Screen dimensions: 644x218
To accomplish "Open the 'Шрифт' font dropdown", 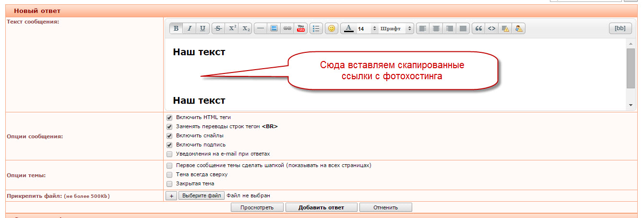I will [396, 29].
